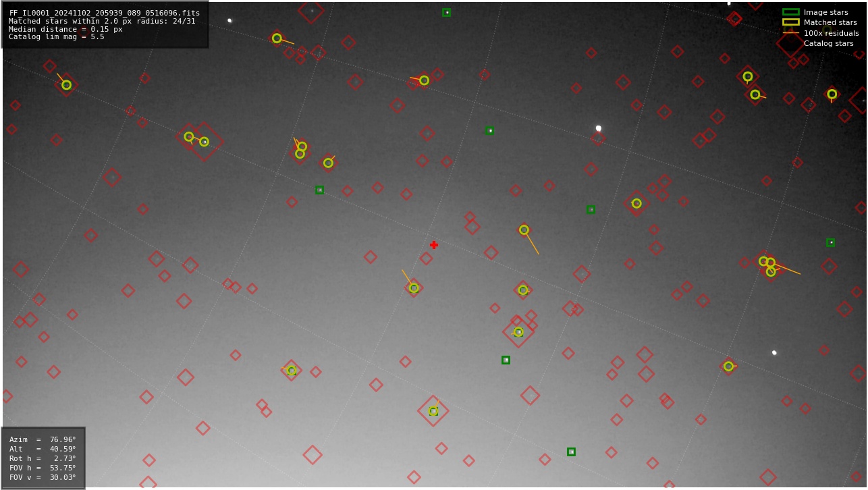Image resolution: width=868 pixels, height=490 pixels.
Task: Click the 100x residuals legend line sample
Action: pyautogui.click(x=791, y=33)
